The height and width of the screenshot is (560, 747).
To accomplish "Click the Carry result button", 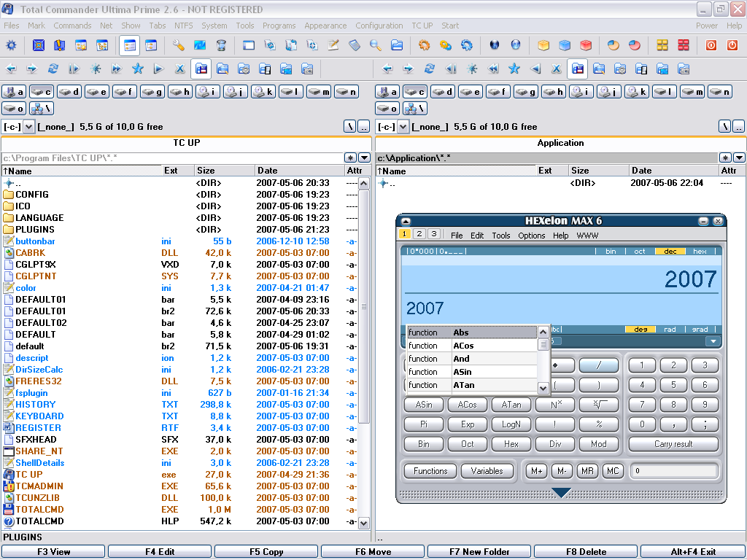I will click(673, 444).
